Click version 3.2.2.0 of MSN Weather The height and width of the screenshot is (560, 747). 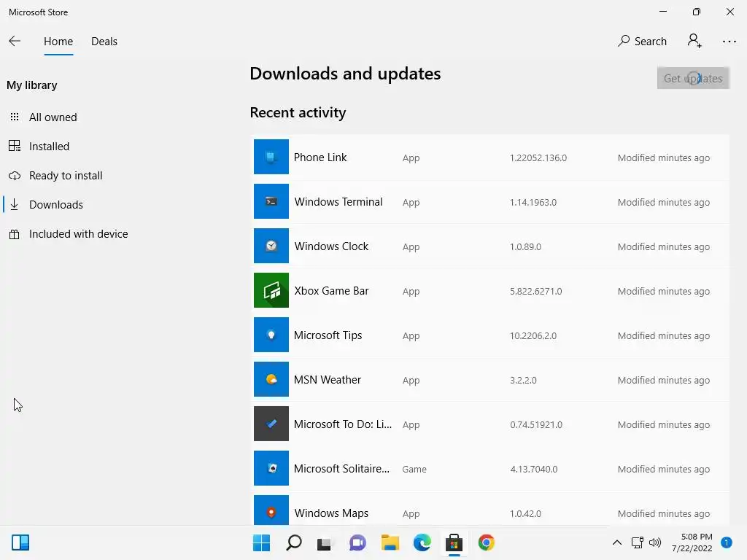click(x=523, y=380)
